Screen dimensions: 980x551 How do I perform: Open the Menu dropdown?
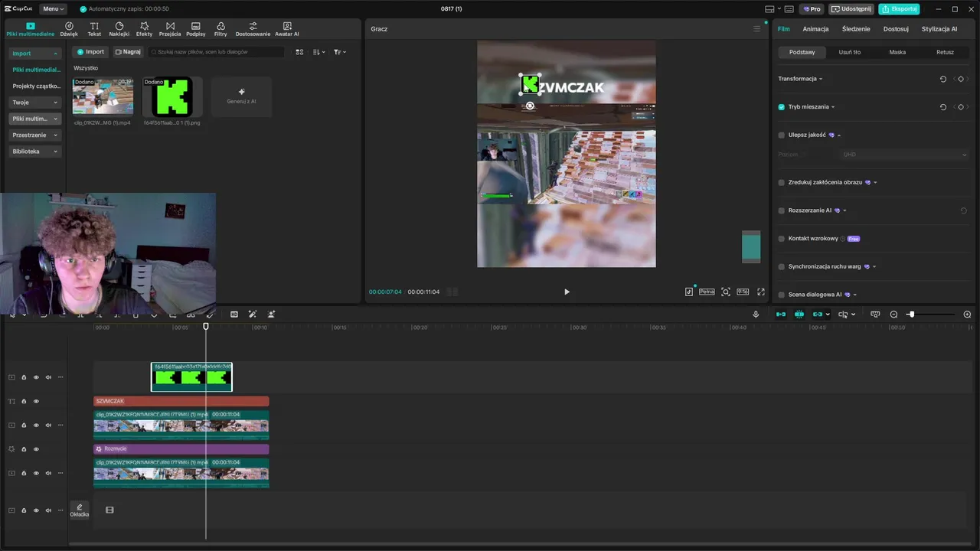click(x=53, y=9)
